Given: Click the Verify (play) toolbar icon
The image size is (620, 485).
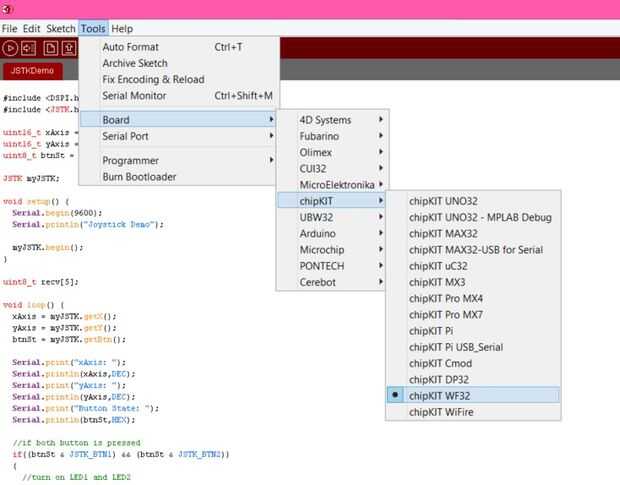Looking at the screenshot, I should pos(10,48).
